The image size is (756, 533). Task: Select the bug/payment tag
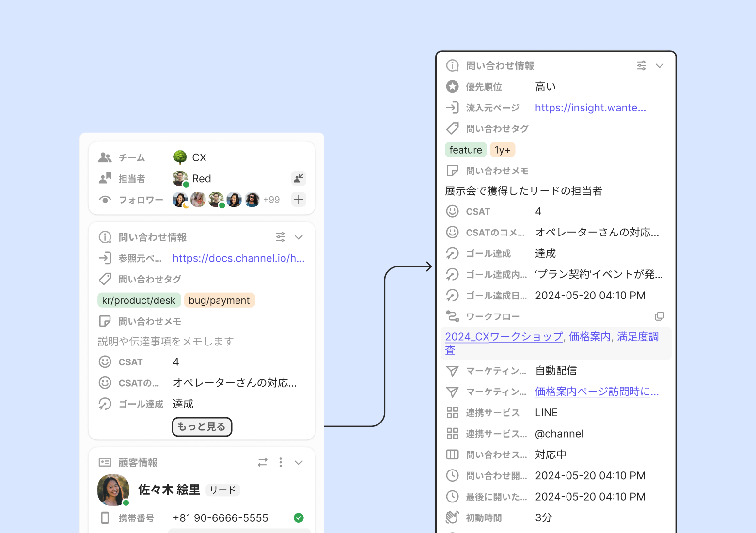219,300
